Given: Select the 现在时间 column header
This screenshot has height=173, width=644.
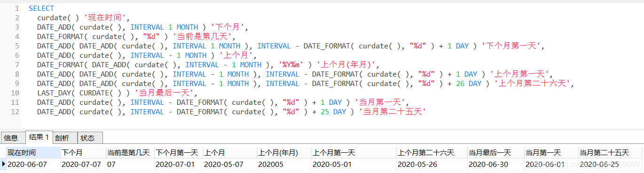Looking at the screenshot, I should click(x=33, y=152).
